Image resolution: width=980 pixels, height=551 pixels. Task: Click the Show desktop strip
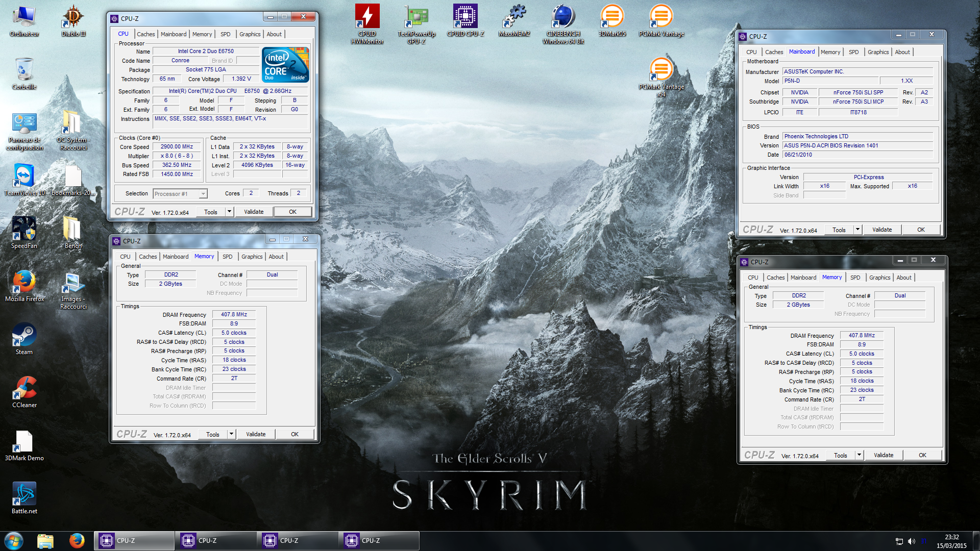click(x=976, y=541)
